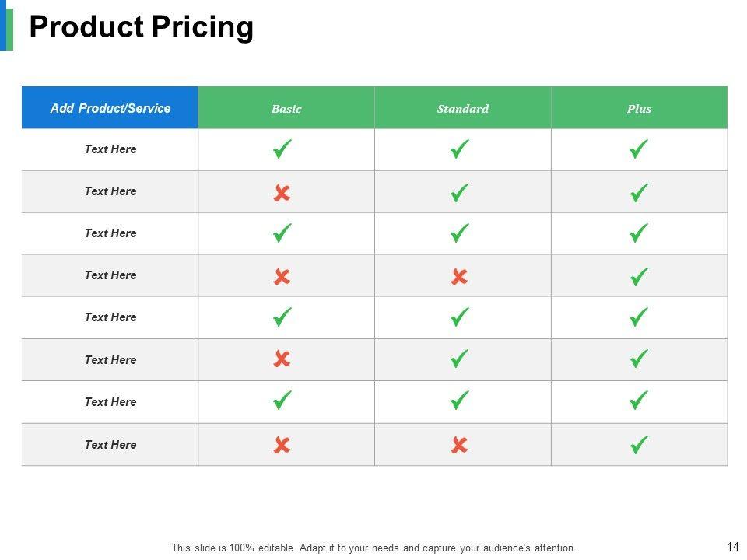Click the red cross in Basic column, last row

tap(282, 445)
